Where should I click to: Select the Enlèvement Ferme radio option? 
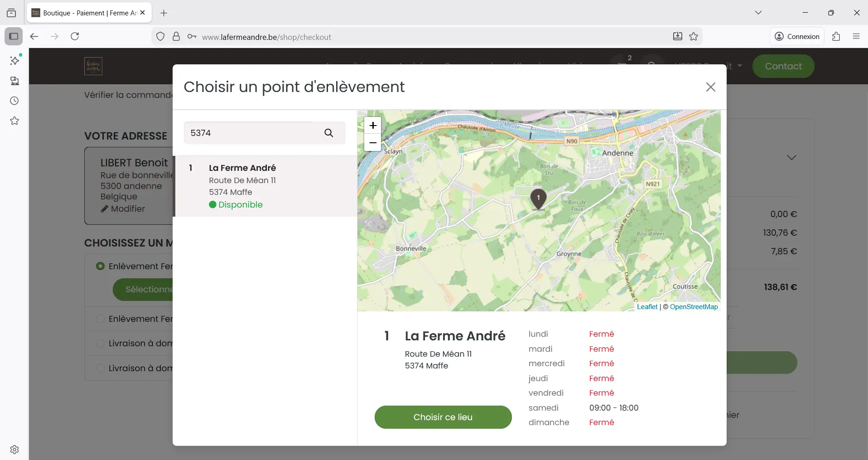tap(101, 266)
